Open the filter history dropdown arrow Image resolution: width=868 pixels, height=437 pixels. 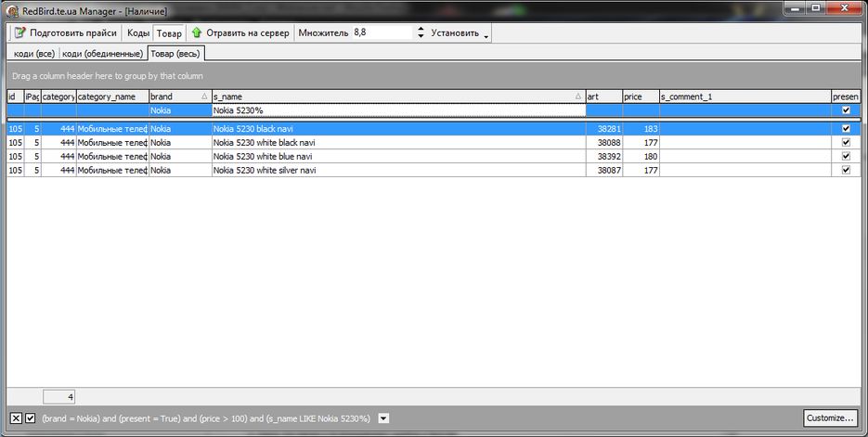point(383,418)
